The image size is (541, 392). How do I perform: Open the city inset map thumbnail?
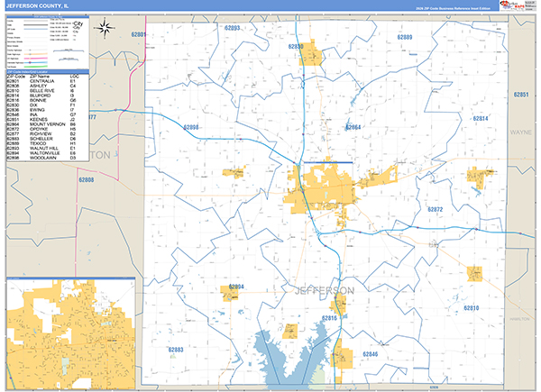[68, 333]
